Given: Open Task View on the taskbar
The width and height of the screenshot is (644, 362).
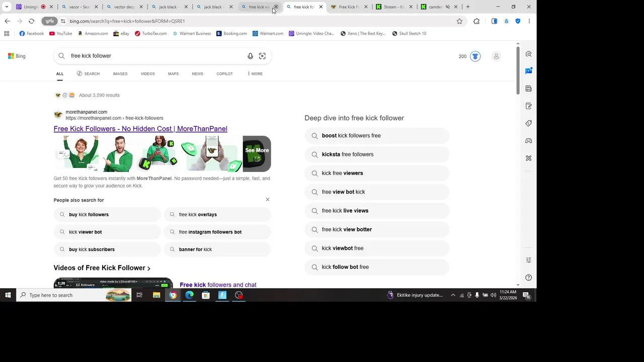Looking at the screenshot, I should (139, 295).
